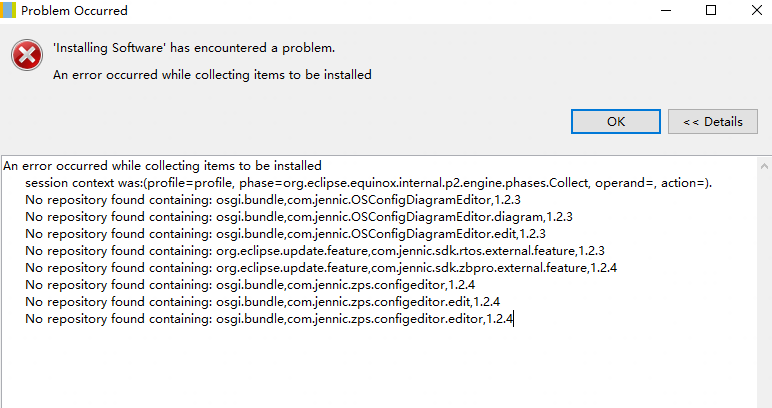Click the 'Installing Software' has encountered a problem message

tap(193, 48)
